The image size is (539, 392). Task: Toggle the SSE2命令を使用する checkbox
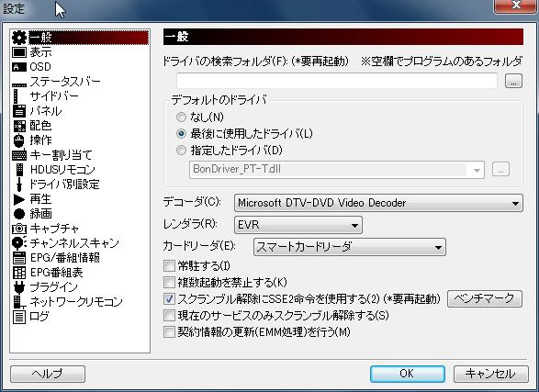click(169, 298)
